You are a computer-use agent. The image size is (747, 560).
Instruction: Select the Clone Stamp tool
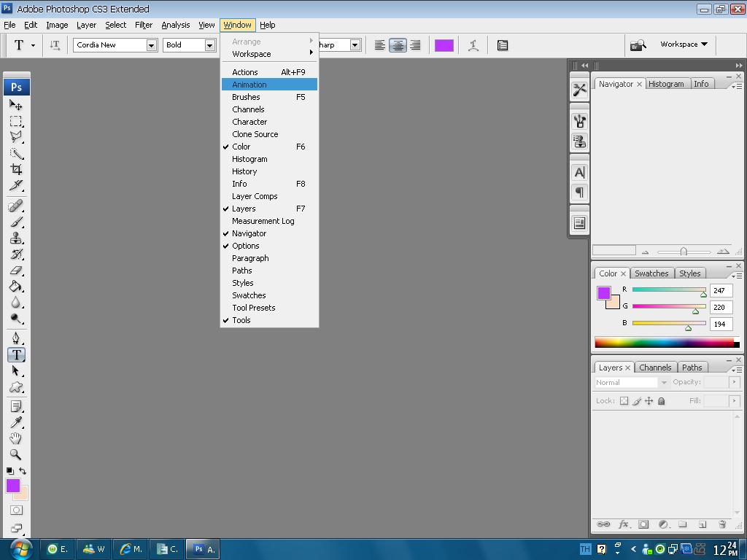point(16,238)
